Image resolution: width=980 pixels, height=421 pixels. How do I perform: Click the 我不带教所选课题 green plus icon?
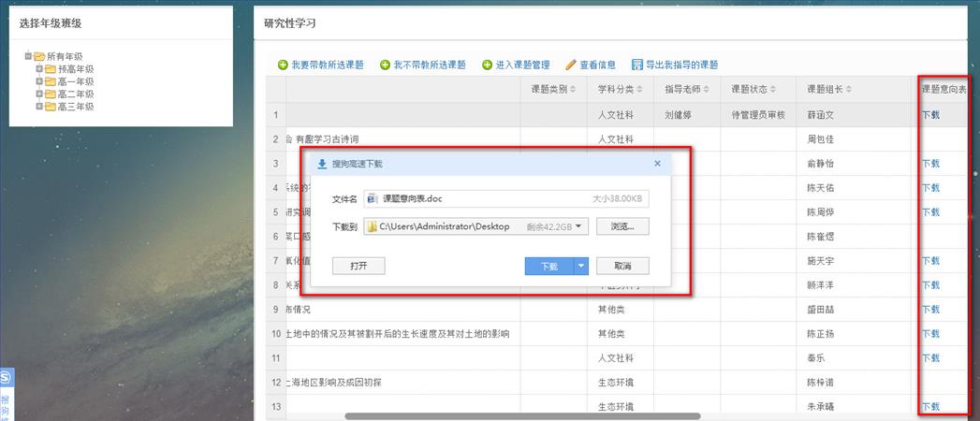pyautogui.click(x=385, y=65)
